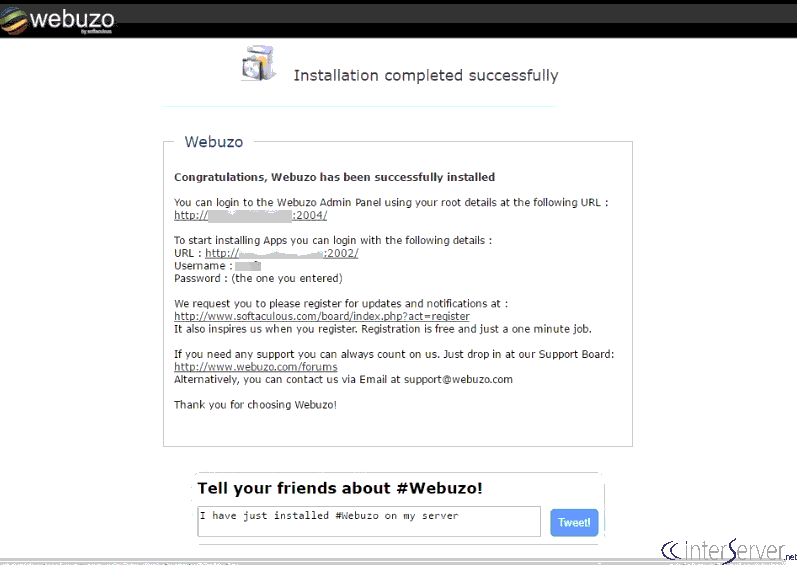This screenshot has width=797, height=565.
Task: Focus the tweet message text box
Action: pos(369,521)
